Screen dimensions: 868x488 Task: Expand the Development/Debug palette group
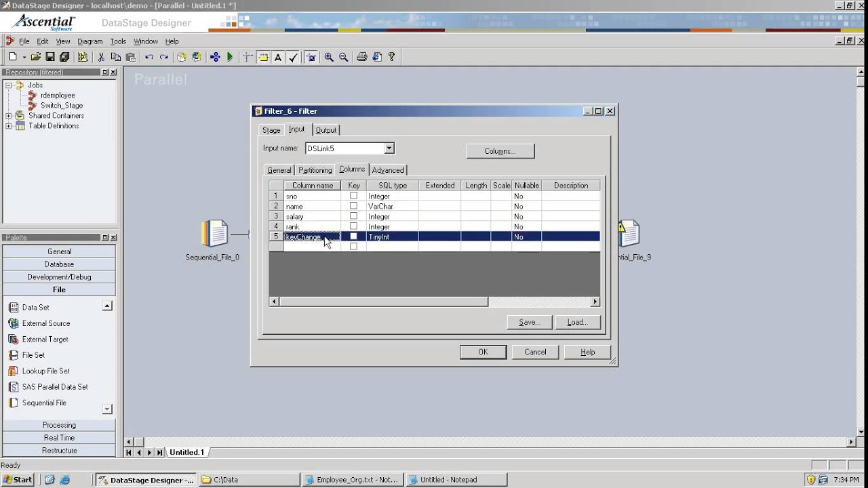(59, 277)
